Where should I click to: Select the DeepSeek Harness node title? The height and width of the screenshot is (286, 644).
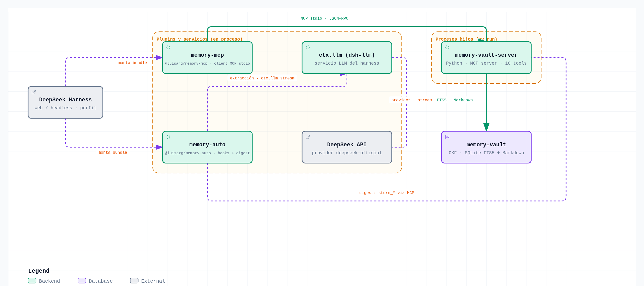click(x=65, y=100)
